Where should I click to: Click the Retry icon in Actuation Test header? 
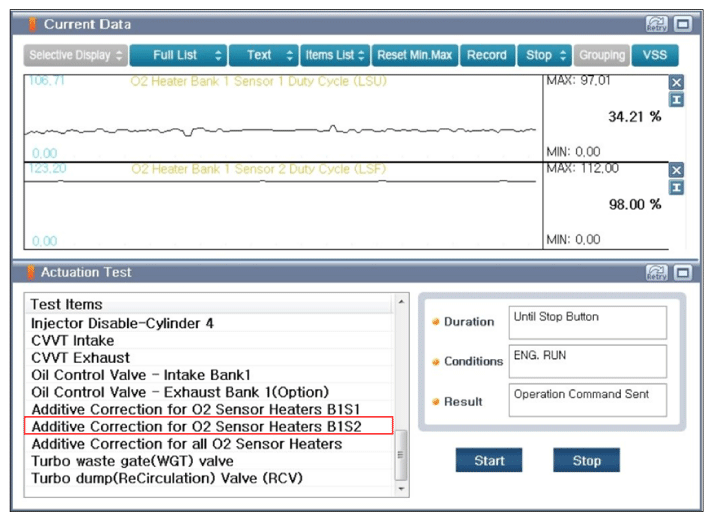coord(657,272)
